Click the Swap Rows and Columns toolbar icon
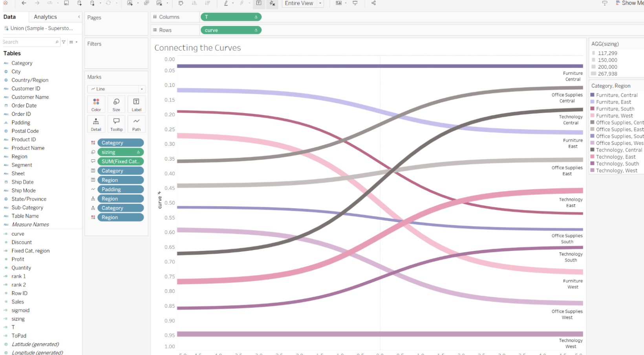 181,4
